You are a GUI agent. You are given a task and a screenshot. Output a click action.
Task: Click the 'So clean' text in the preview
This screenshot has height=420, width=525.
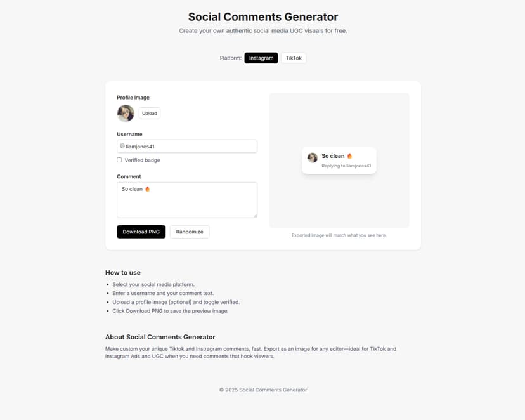tap(332, 155)
